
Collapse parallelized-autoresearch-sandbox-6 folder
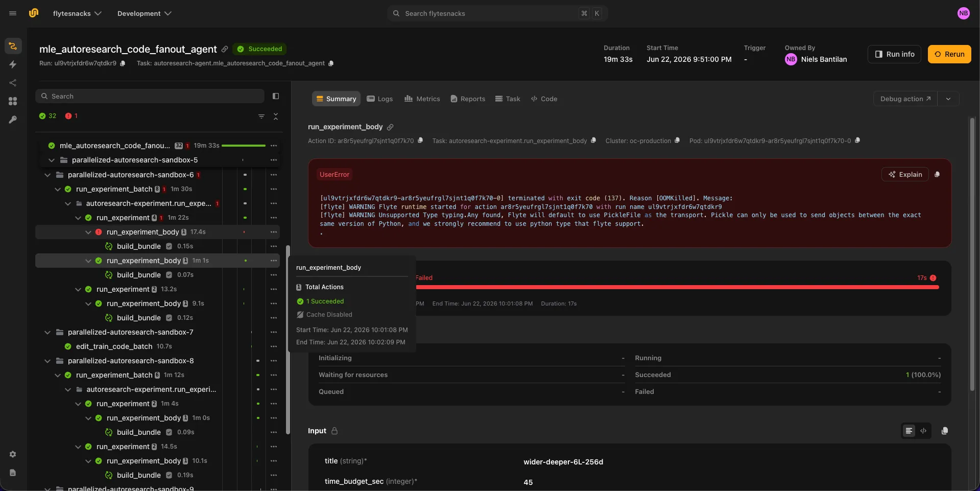pos(47,175)
